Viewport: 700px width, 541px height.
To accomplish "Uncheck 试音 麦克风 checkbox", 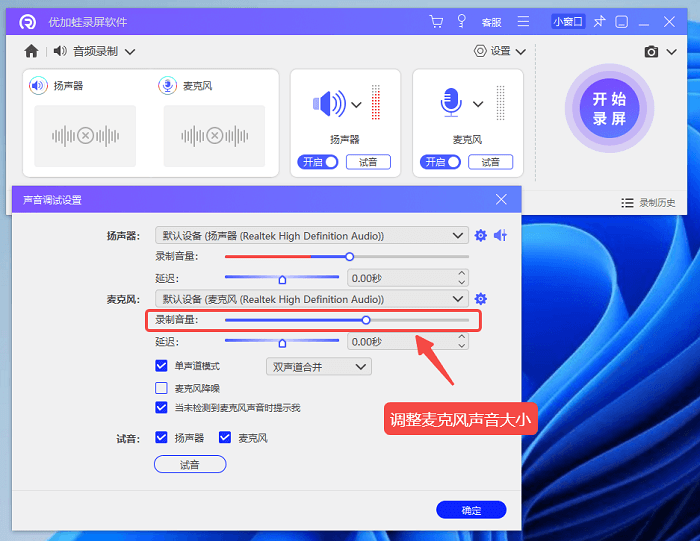I will point(225,438).
